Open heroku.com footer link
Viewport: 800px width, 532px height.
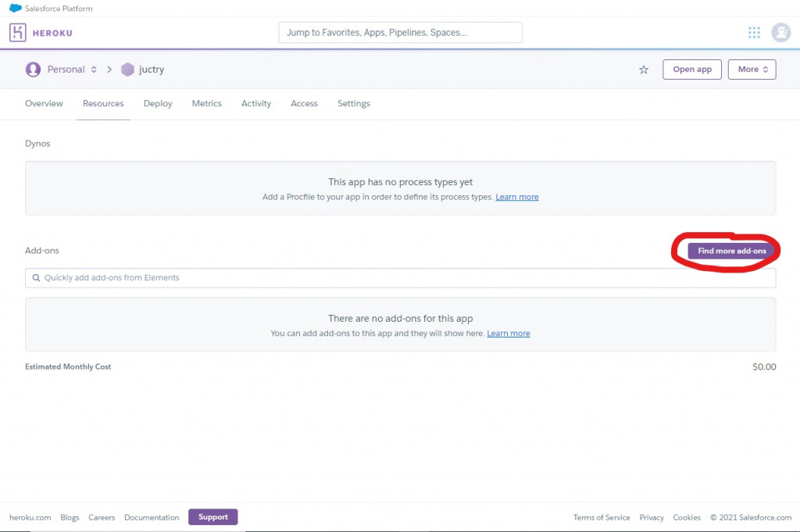click(30, 517)
